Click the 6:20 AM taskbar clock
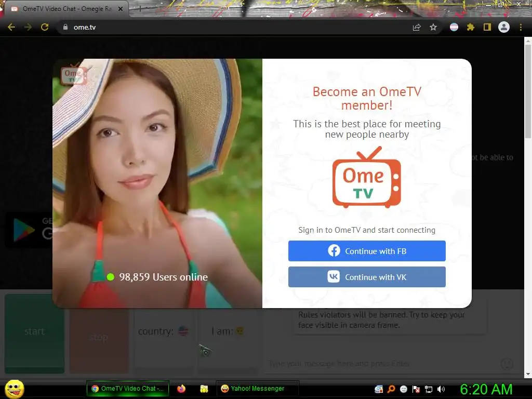Screen dimensions: 532x399 tap(486, 389)
